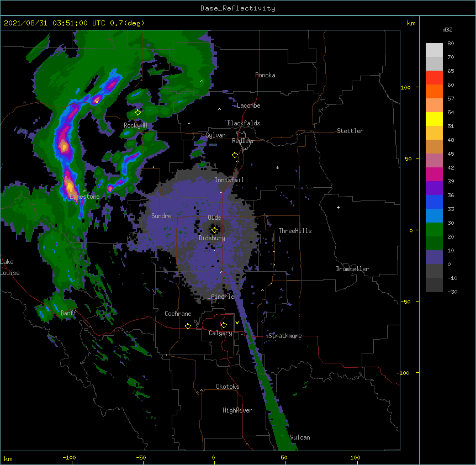Click the yellow station marker near Cochrane

tap(188, 326)
